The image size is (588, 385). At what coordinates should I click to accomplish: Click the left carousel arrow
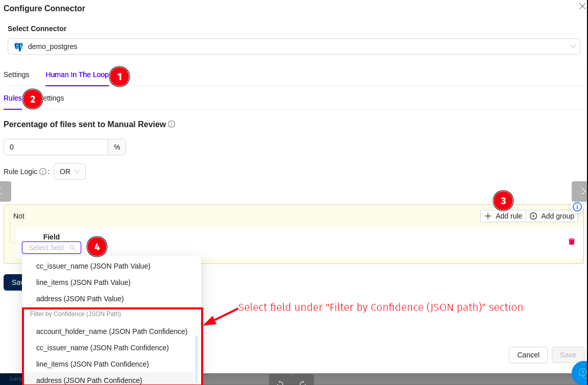4,191
